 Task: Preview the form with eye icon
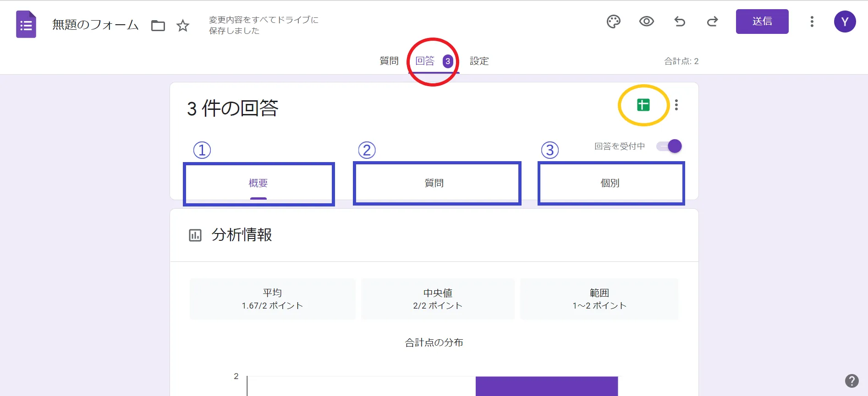tap(646, 22)
